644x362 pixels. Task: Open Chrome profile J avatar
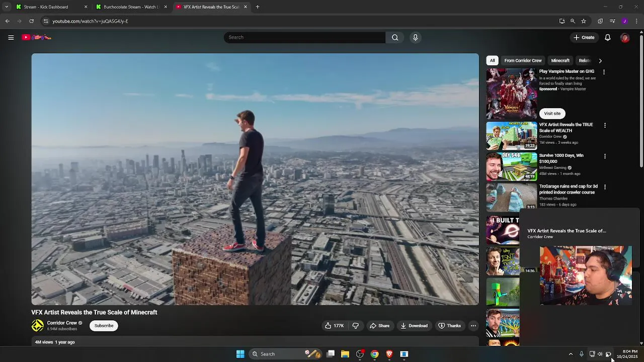[624, 21]
